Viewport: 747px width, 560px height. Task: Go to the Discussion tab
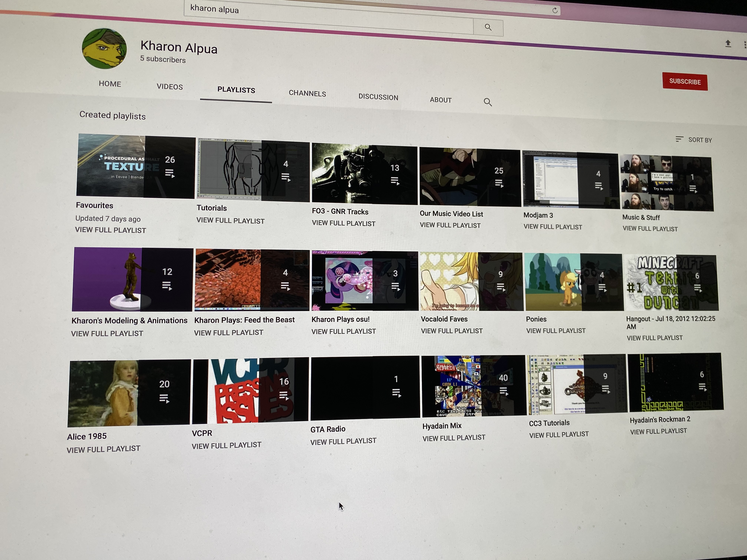pos(378,97)
